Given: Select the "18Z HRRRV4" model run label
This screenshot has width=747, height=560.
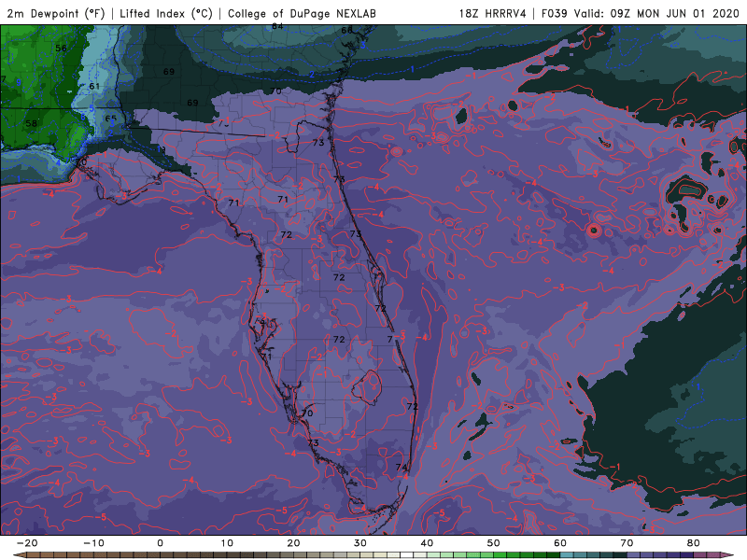Looking at the screenshot, I should point(493,13).
